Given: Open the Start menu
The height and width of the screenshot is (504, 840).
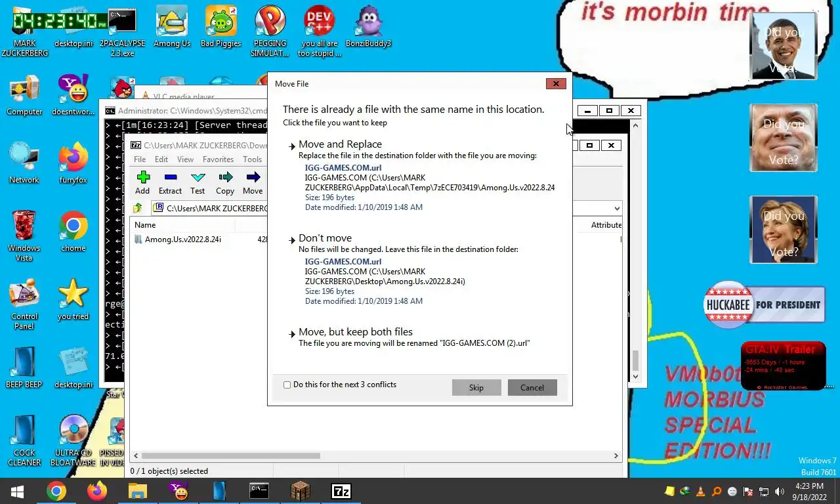Looking at the screenshot, I should 17,491.
